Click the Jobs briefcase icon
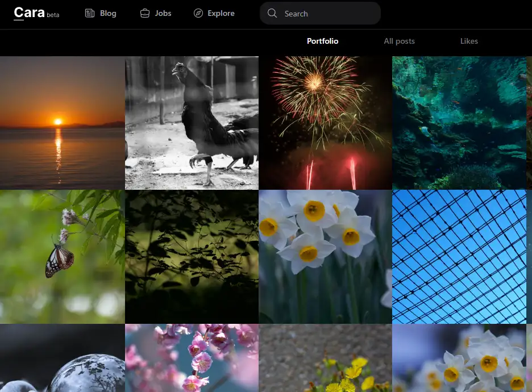The image size is (532, 392). click(x=145, y=13)
